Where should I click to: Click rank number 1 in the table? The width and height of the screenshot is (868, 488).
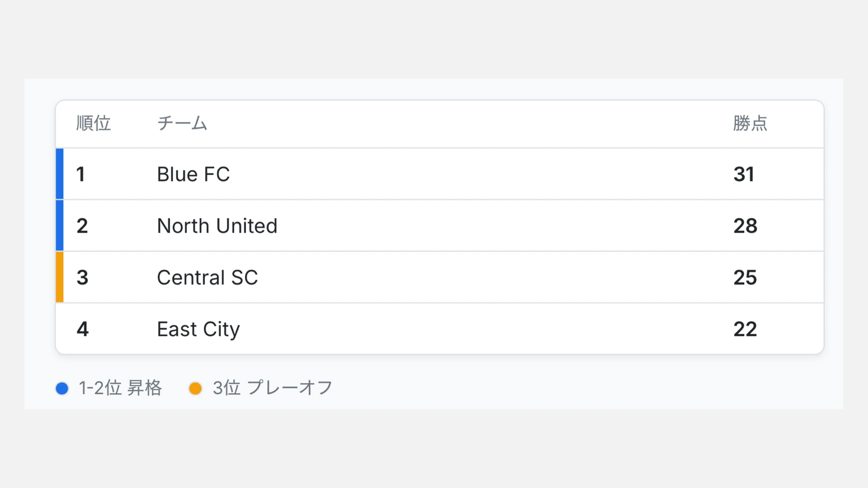click(81, 174)
